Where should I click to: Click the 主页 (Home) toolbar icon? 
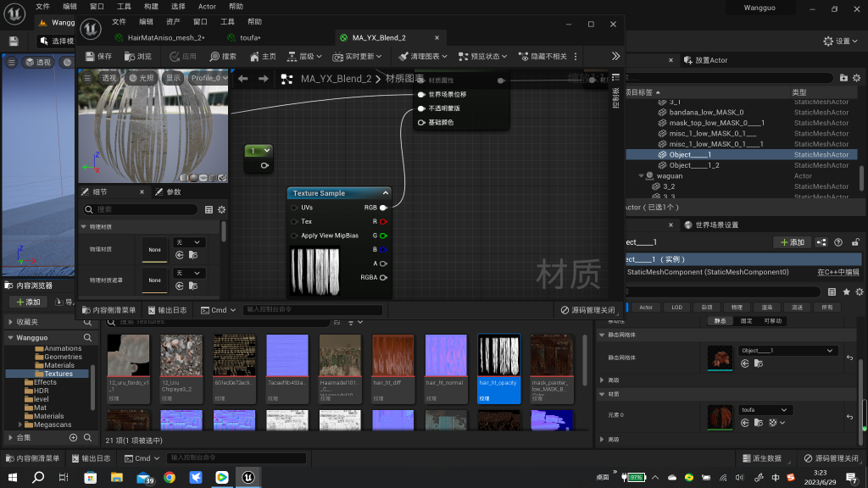point(253,56)
